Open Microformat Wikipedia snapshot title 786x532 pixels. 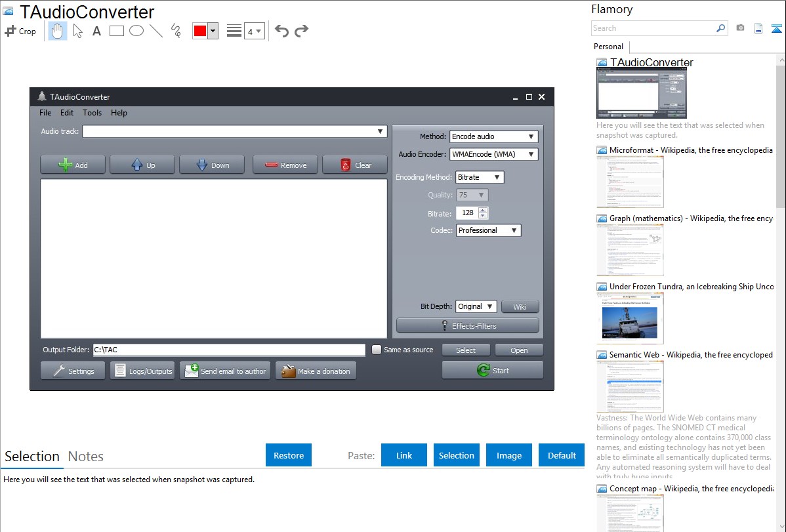691,150
